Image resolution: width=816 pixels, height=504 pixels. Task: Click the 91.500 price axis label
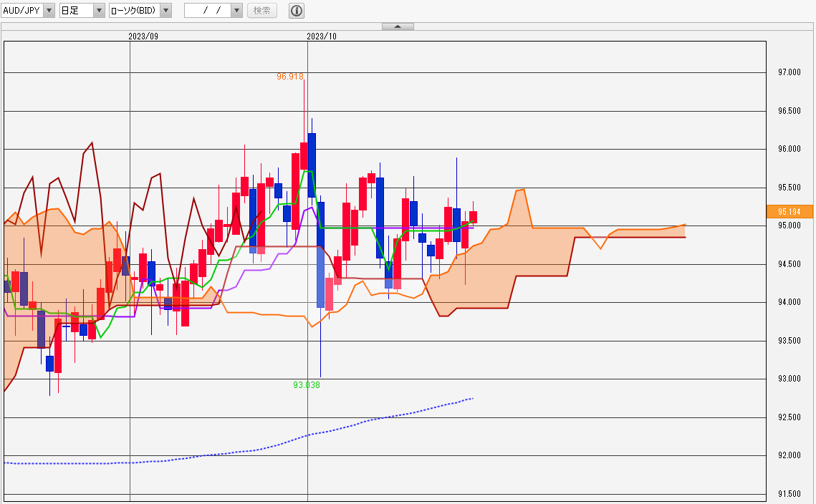point(789,493)
